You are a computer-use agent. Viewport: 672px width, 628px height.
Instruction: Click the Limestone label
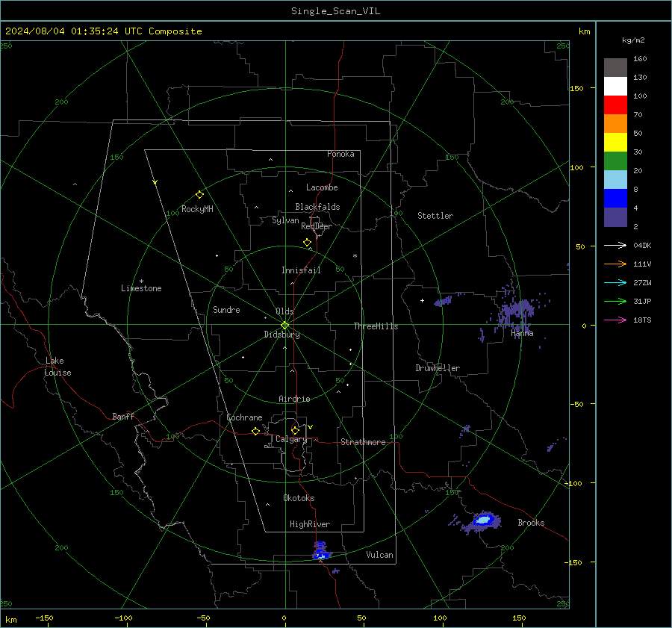tap(141, 288)
